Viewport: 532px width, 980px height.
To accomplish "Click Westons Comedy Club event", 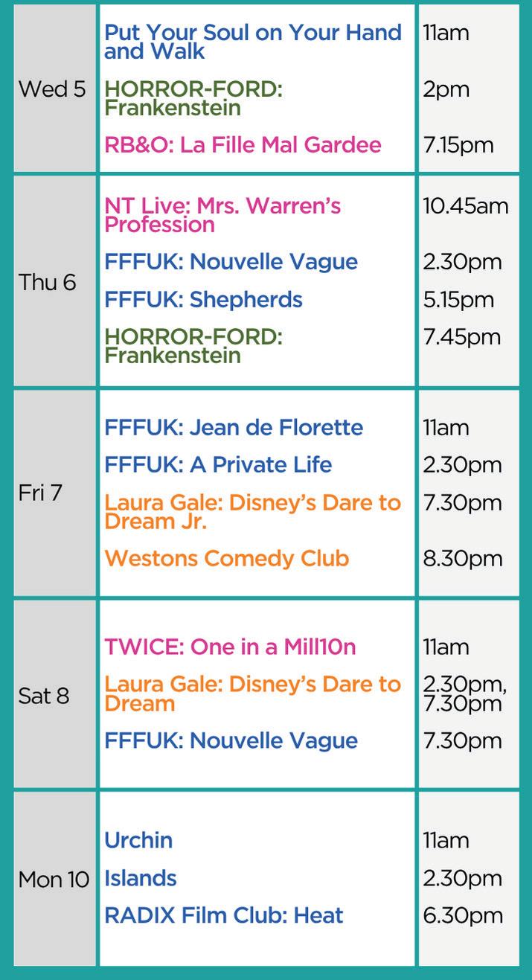I will (x=227, y=558).
